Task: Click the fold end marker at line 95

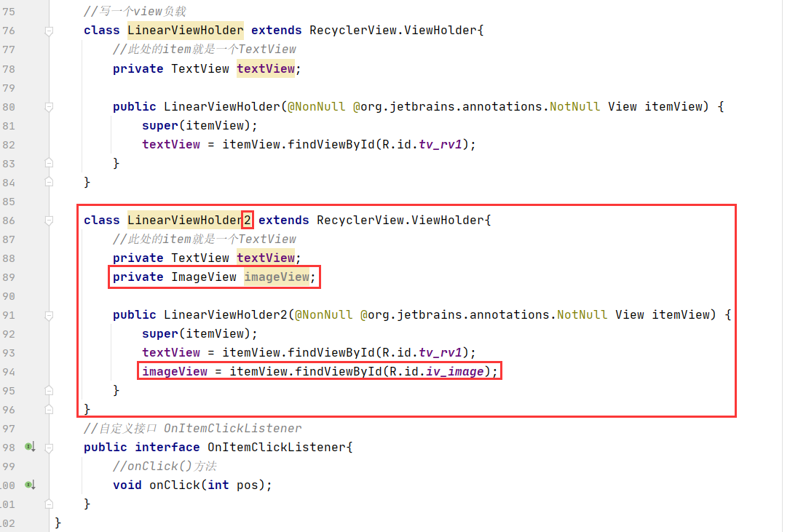Action: pyautogui.click(x=49, y=391)
